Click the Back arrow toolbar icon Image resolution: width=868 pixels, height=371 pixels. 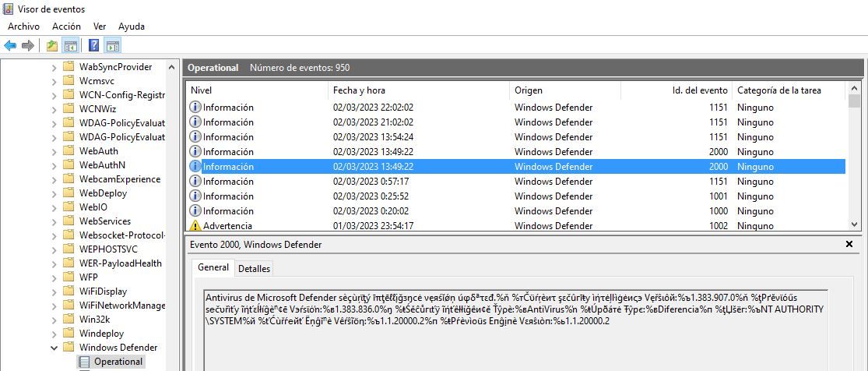click(x=10, y=45)
